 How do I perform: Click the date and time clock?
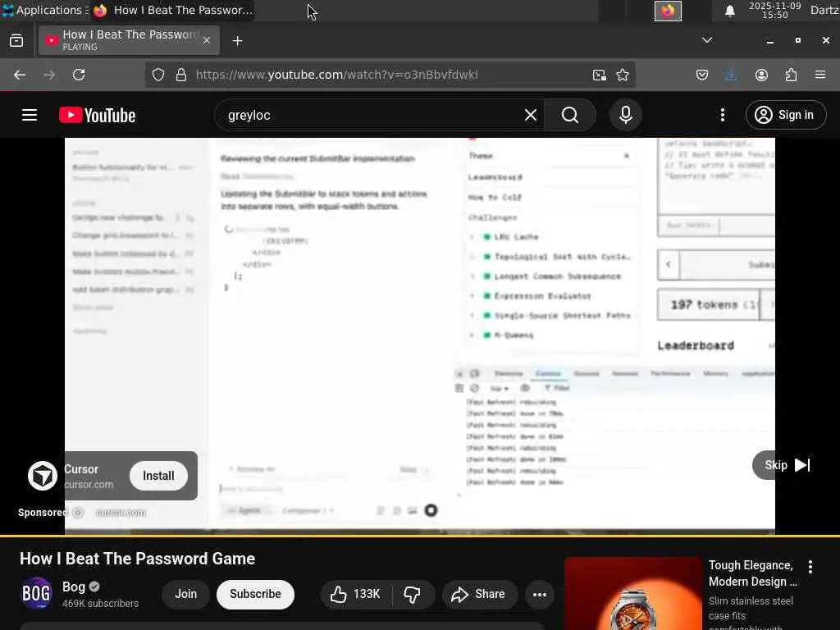point(774,10)
